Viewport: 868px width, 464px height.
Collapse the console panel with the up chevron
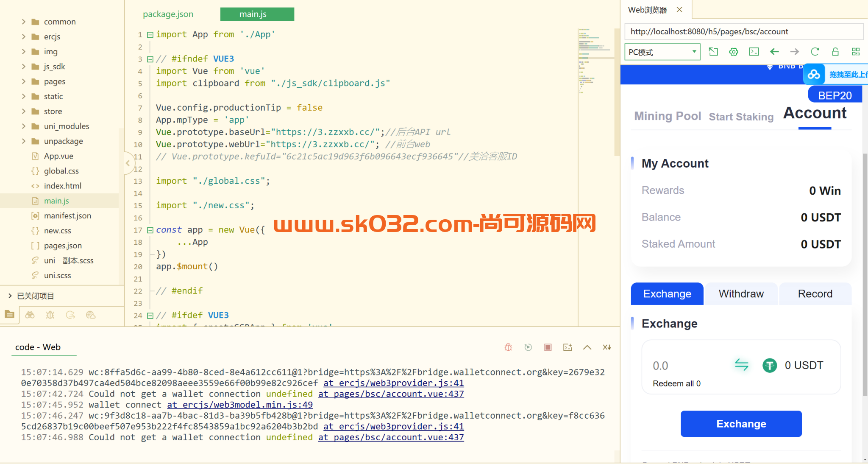587,347
